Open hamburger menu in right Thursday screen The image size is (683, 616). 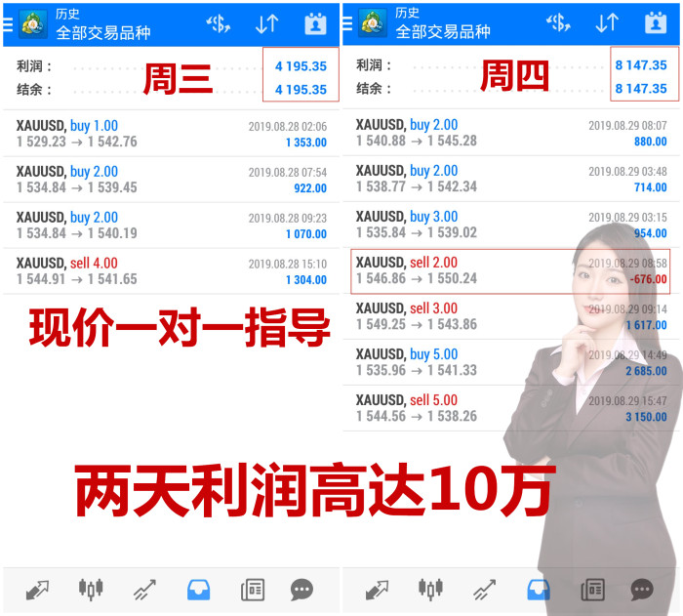[x=347, y=23]
